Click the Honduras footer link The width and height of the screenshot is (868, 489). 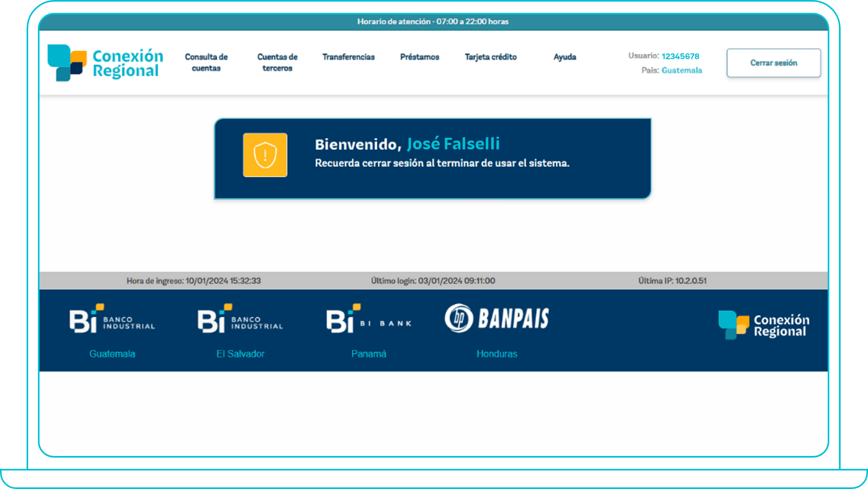(497, 354)
